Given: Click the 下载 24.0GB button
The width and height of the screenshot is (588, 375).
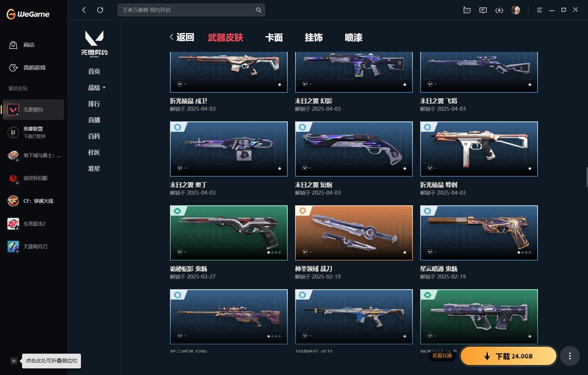Looking at the screenshot, I should click(508, 356).
